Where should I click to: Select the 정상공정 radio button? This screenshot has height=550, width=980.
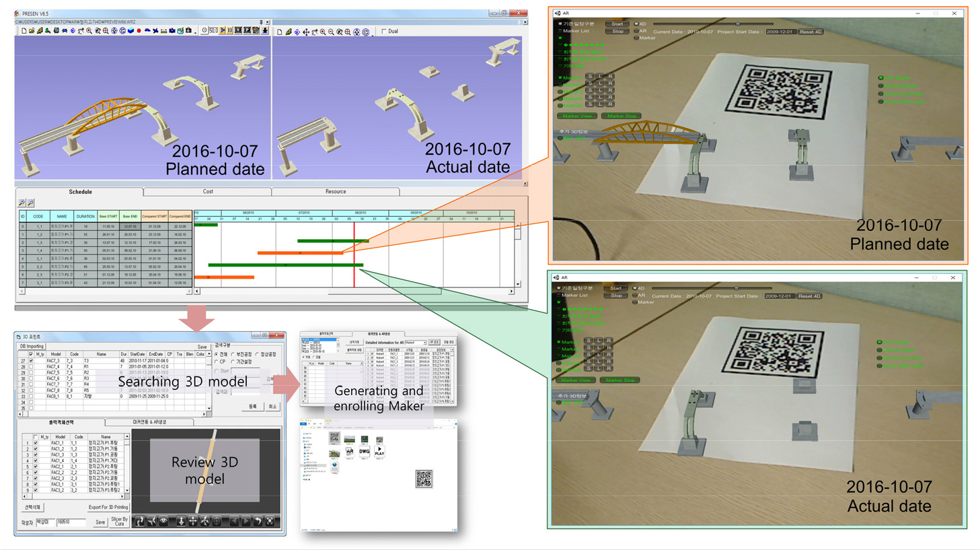coord(257,354)
